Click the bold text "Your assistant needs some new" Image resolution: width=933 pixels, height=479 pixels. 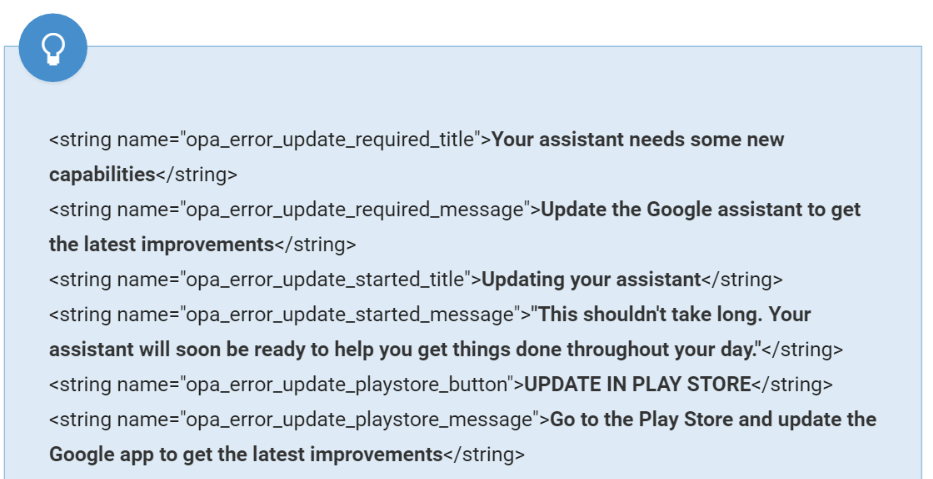(x=638, y=140)
